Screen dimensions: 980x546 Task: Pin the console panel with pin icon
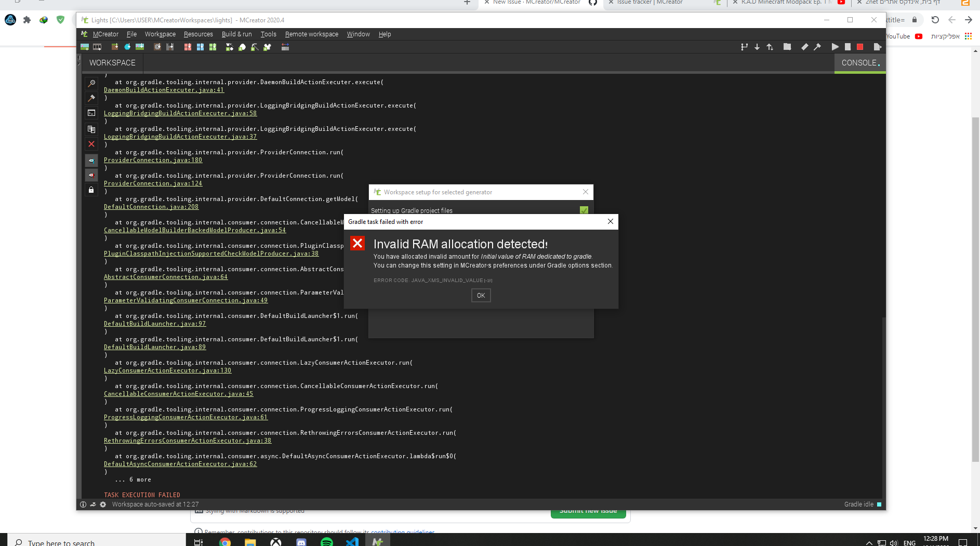91,98
